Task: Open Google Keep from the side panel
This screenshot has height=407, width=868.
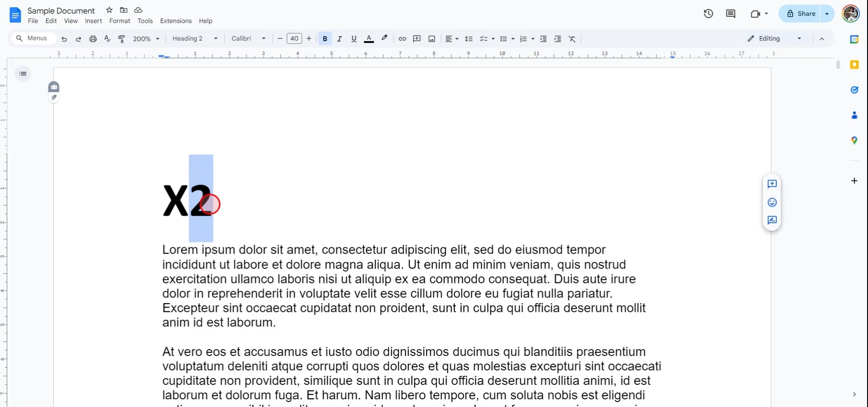Action: 854,65
